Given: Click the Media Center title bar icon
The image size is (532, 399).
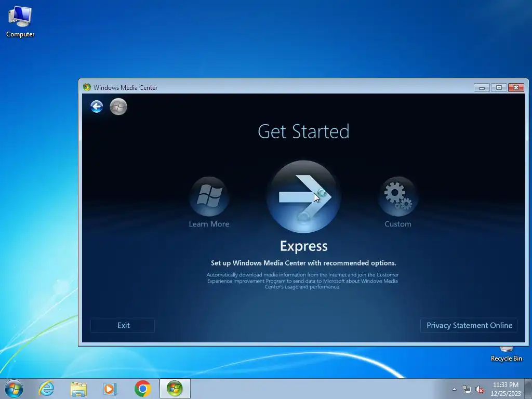Looking at the screenshot, I should [87, 87].
